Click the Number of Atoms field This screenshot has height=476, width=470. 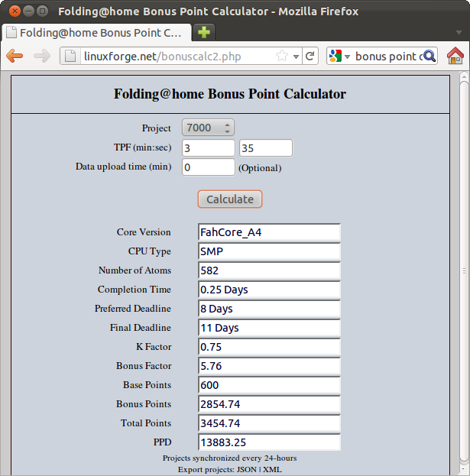[x=269, y=270]
